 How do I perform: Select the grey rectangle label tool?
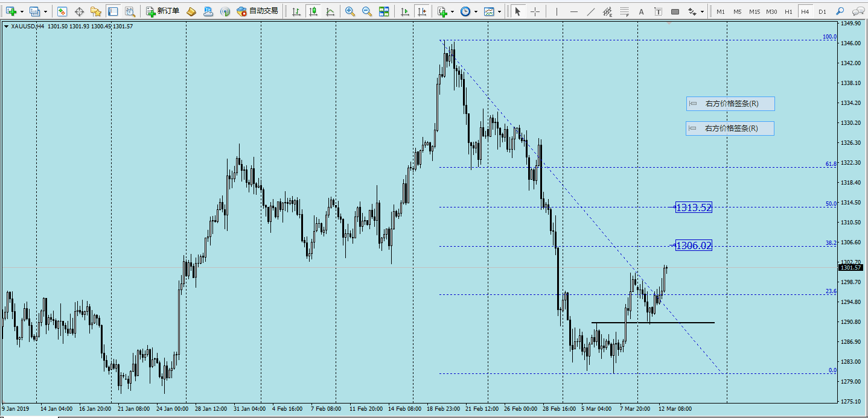click(x=675, y=11)
